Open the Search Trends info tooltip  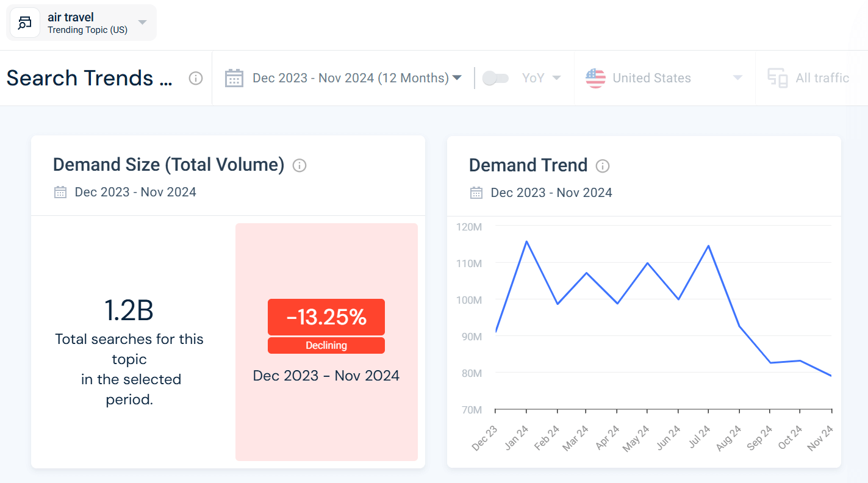[195, 78]
